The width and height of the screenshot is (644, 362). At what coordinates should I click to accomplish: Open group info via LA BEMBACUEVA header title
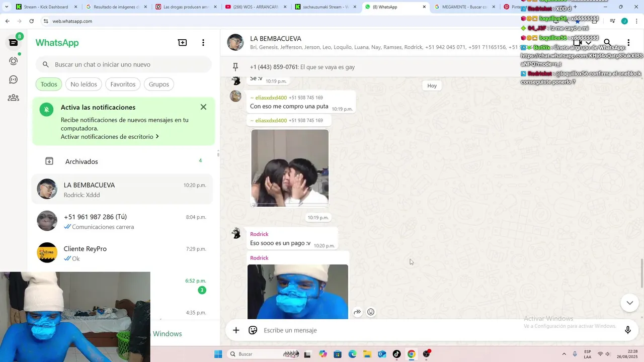click(276, 39)
